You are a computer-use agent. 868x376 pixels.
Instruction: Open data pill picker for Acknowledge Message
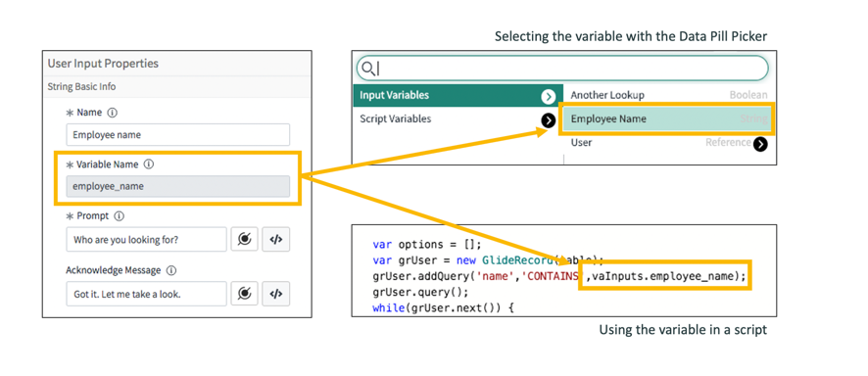[244, 294]
